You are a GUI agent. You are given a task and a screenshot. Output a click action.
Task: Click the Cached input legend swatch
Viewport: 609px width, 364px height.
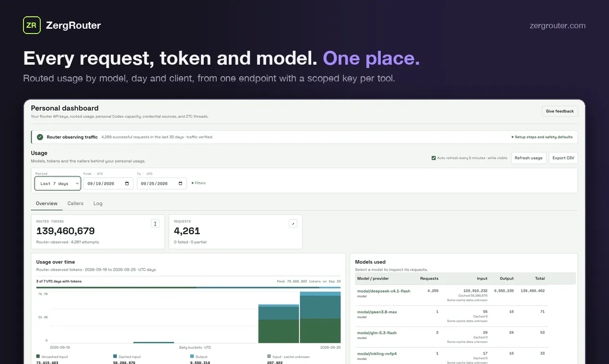click(x=115, y=356)
